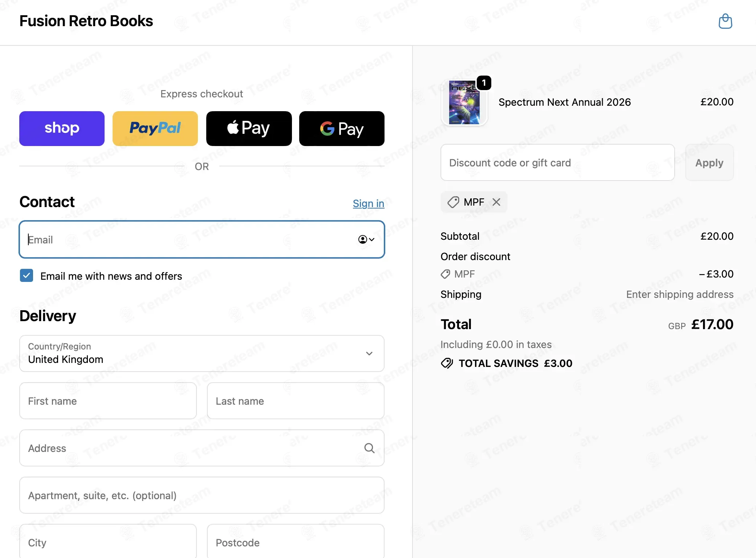This screenshot has height=558, width=756.
Task: Choose Apple Pay express checkout
Action: [249, 129]
